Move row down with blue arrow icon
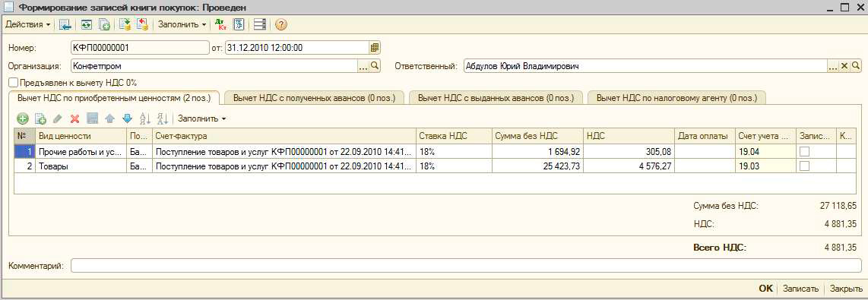 pos(127,118)
